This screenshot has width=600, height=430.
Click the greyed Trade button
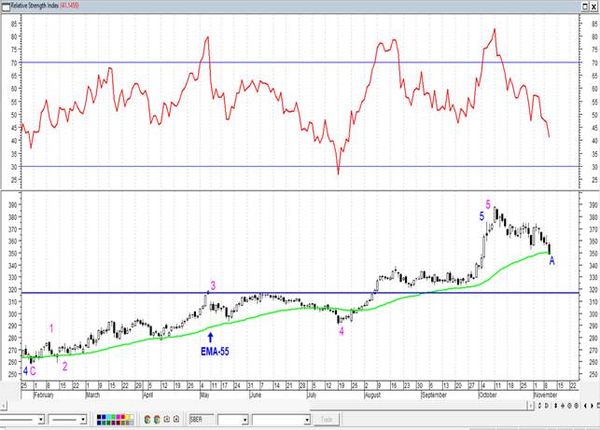click(x=326, y=420)
